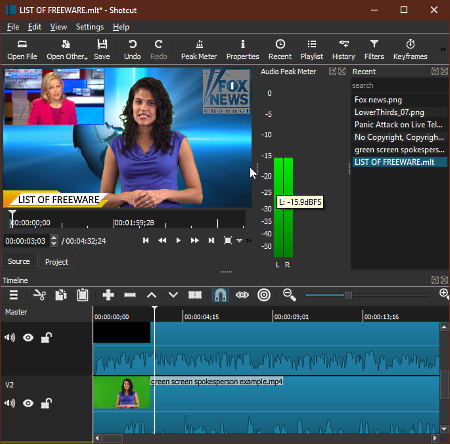The height and width of the screenshot is (444, 450).
Task: Select Panic Attack on Live Tel... entry
Action: point(399,125)
